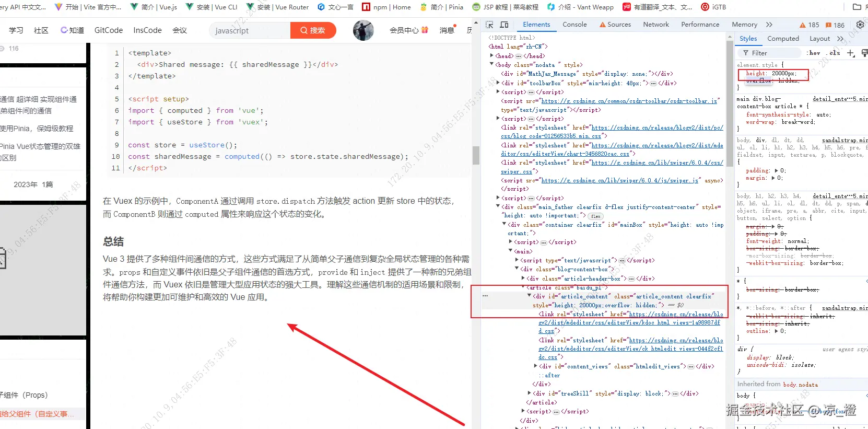Screen dimensions: 868x429
Task: Expand the collapsed head ellipsis button
Action: pyautogui.click(x=519, y=56)
